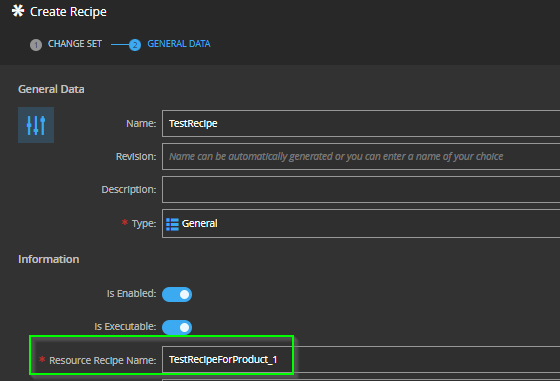Click the Resource Recipe Name label

click(102, 360)
